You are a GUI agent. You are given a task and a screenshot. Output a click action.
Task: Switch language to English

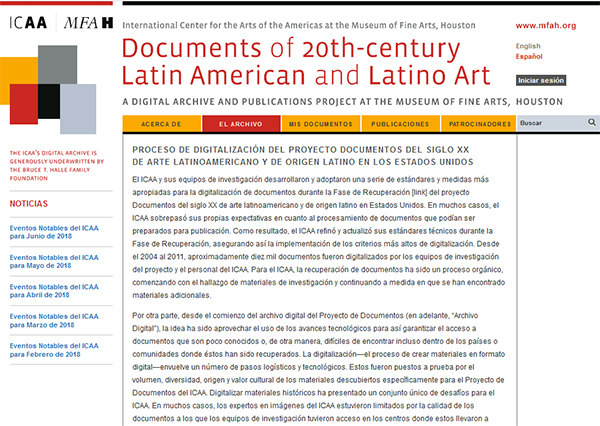click(528, 46)
